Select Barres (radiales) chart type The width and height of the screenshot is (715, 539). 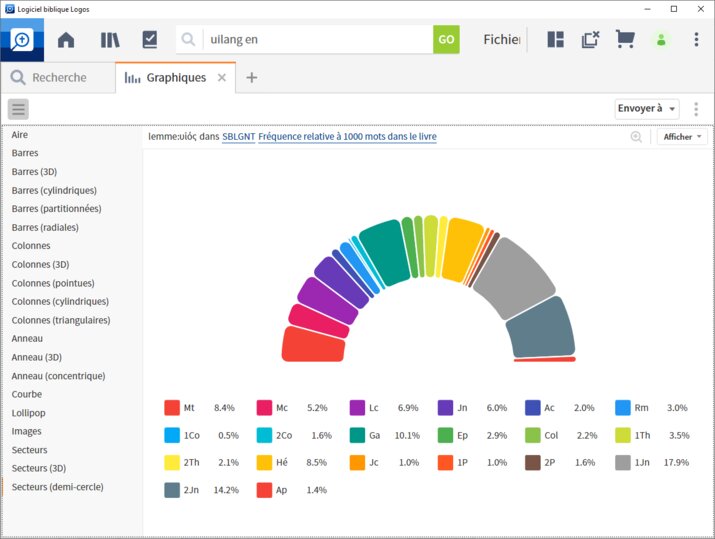tap(45, 227)
